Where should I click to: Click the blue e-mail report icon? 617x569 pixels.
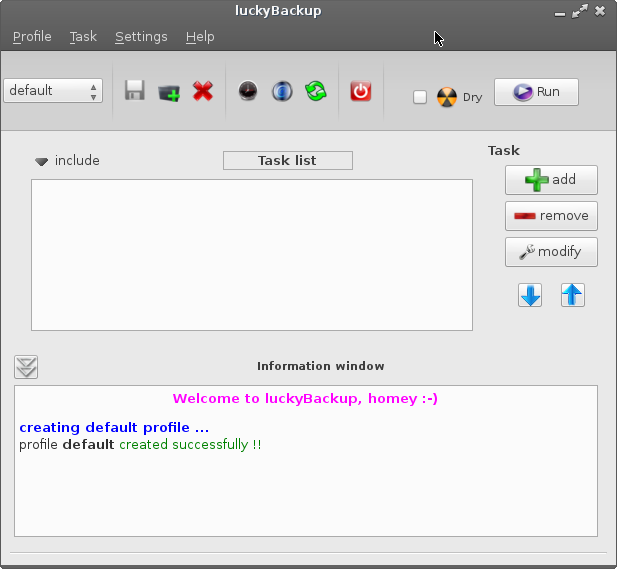tap(282, 91)
